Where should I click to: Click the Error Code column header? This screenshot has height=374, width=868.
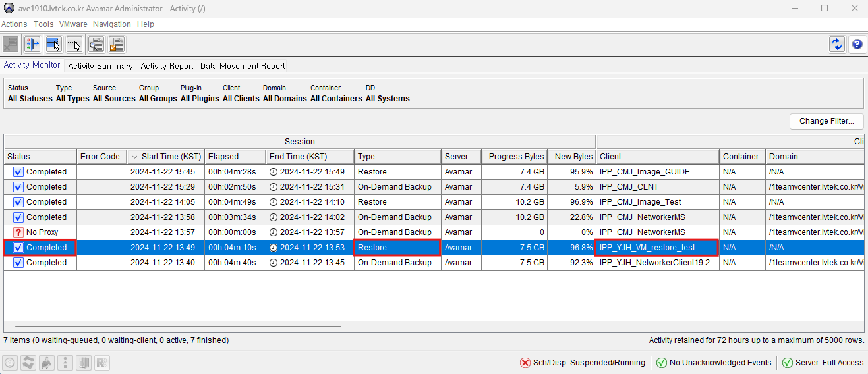(101, 157)
